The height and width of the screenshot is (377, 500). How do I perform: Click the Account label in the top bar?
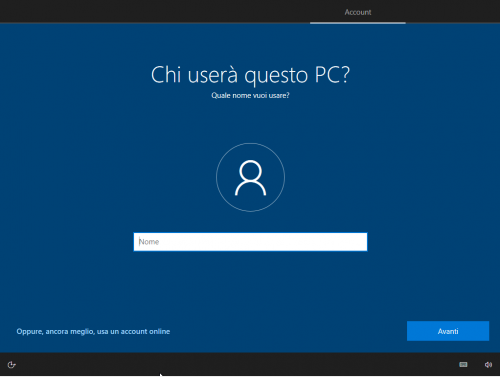tap(358, 12)
